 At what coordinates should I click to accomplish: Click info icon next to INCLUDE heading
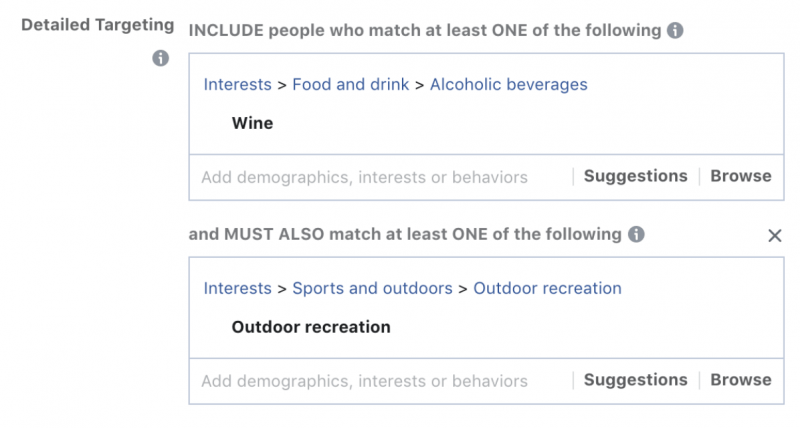click(x=675, y=31)
